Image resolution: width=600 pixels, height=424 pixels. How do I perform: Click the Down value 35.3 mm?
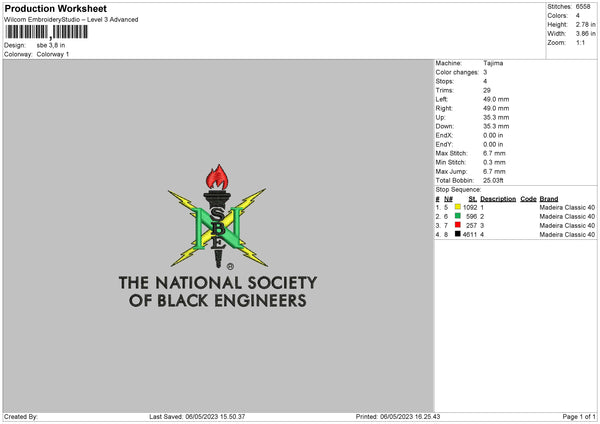496,126
